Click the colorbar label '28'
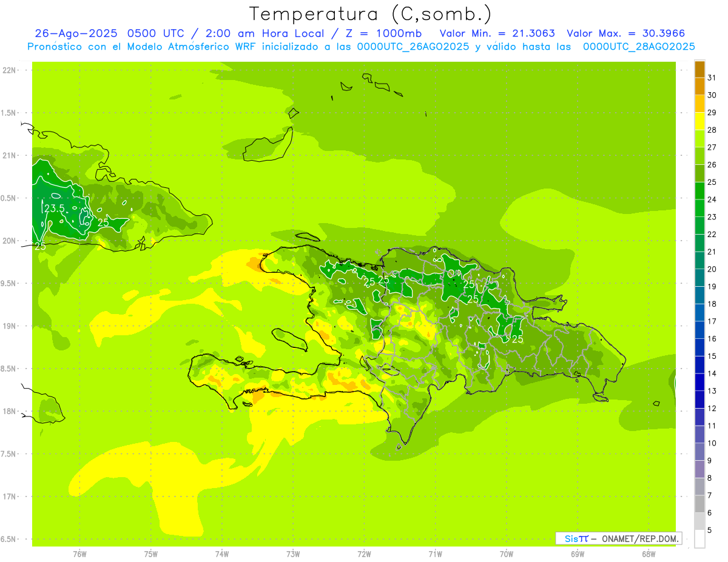 (712, 130)
